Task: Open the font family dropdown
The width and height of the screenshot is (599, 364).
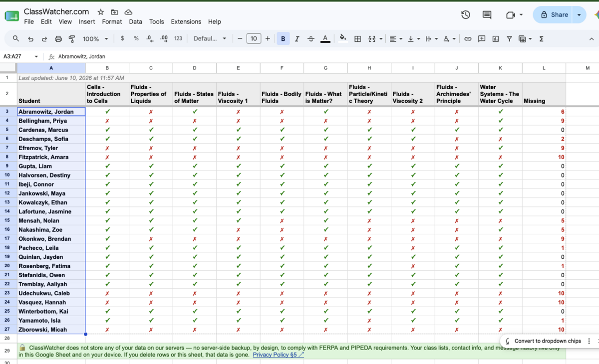Action: [210, 38]
